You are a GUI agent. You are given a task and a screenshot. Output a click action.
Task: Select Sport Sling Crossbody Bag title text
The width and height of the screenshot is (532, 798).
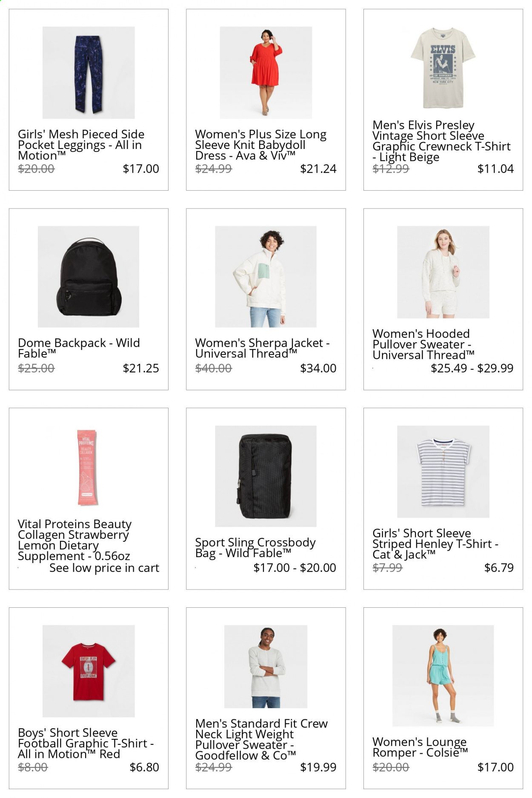click(x=255, y=548)
